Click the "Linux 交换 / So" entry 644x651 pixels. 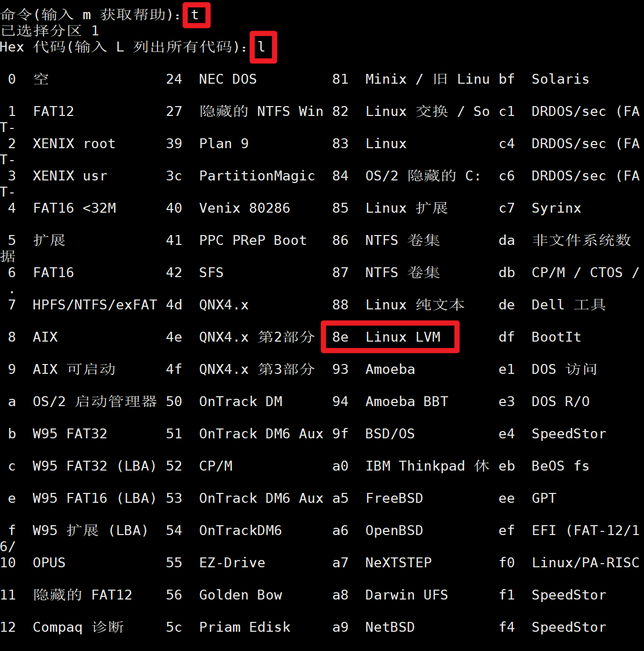tap(428, 111)
